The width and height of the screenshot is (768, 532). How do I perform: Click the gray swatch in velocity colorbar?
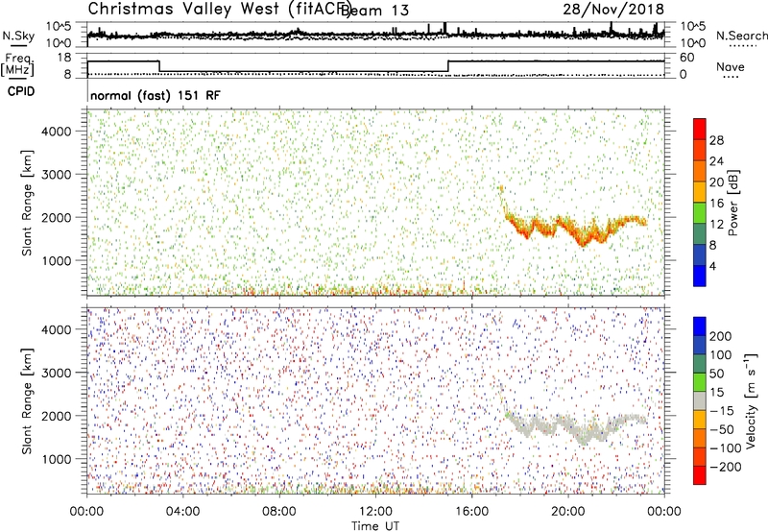pyautogui.click(x=700, y=400)
